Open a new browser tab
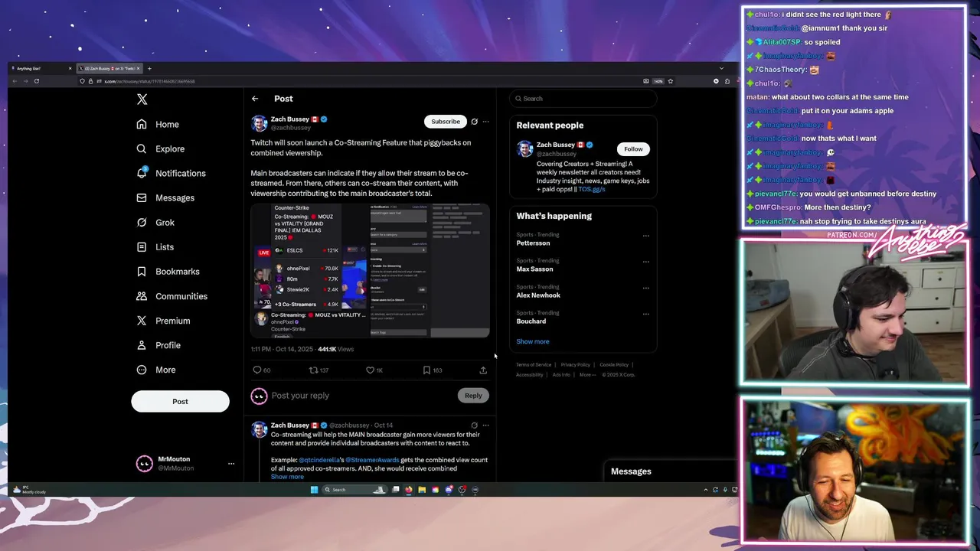 149,69
